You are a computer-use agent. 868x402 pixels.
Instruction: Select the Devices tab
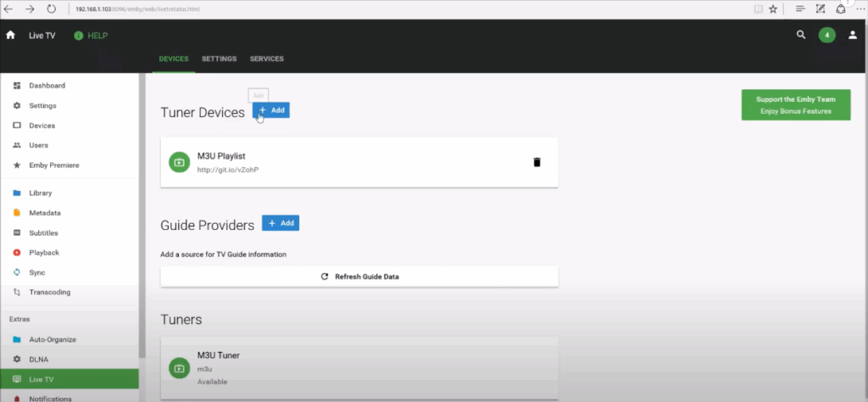point(174,59)
